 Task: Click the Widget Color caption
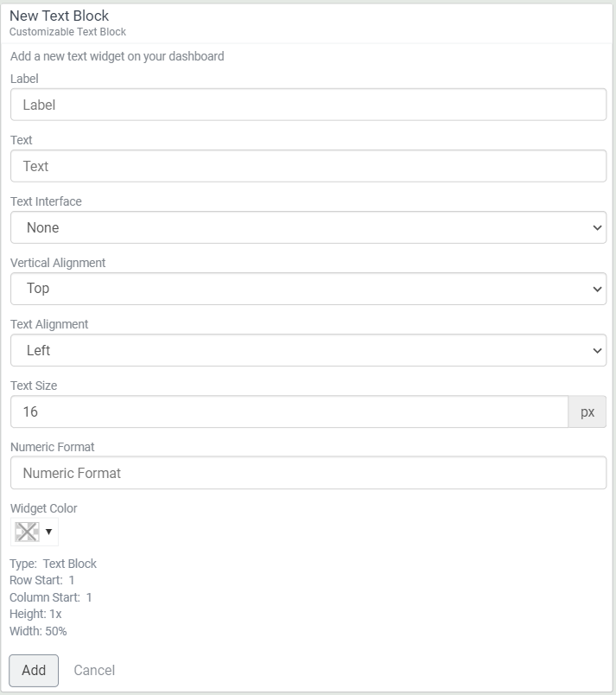(x=44, y=508)
